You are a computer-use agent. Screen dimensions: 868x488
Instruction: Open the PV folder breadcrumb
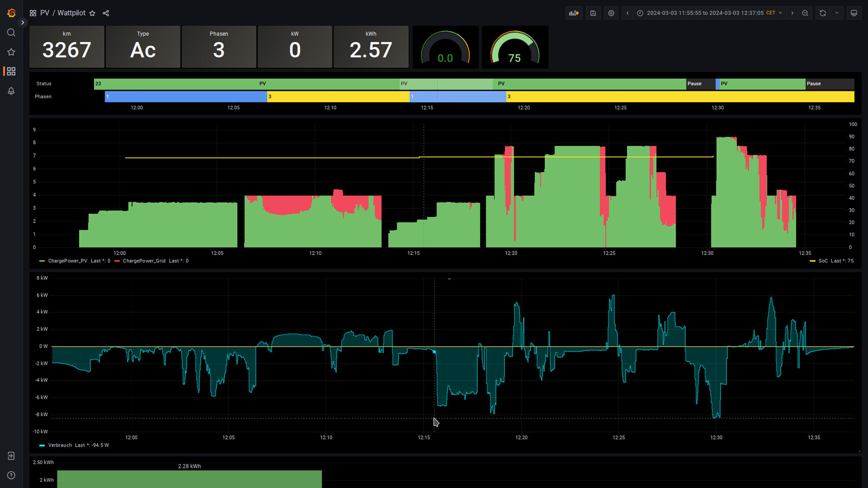point(45,13)
